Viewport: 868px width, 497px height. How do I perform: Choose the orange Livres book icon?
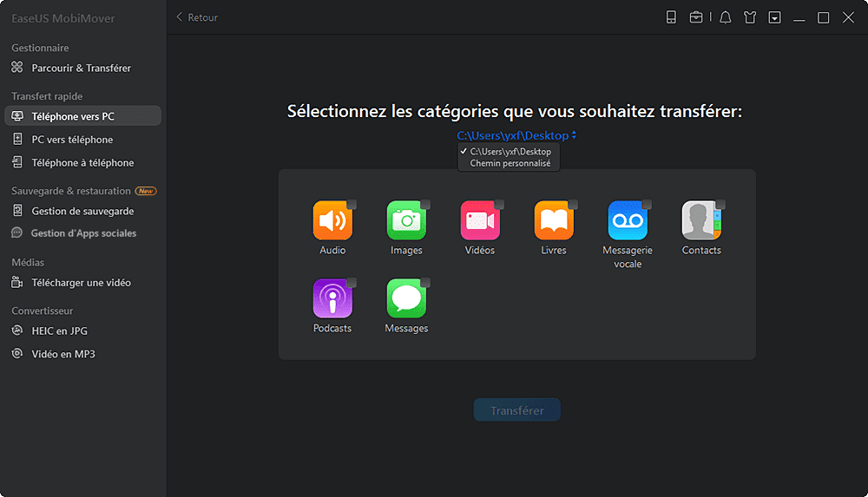[553, 221]
